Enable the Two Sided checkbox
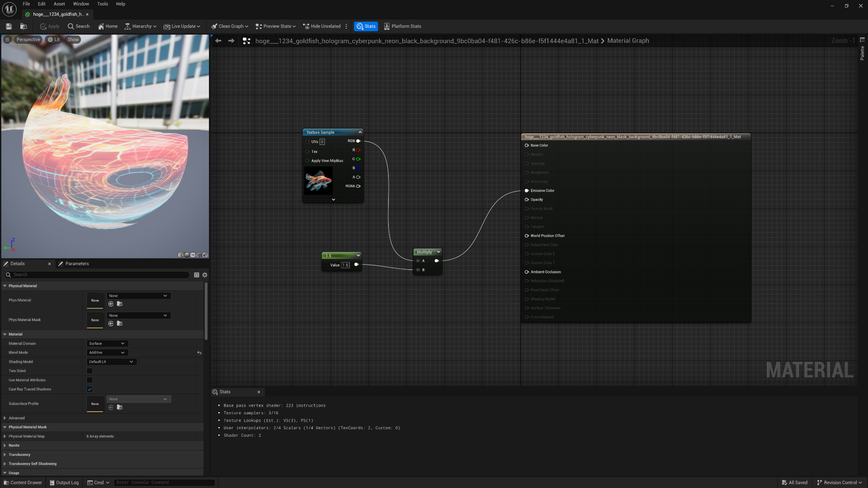Viewport: 868px width, 488px height. 90,371
